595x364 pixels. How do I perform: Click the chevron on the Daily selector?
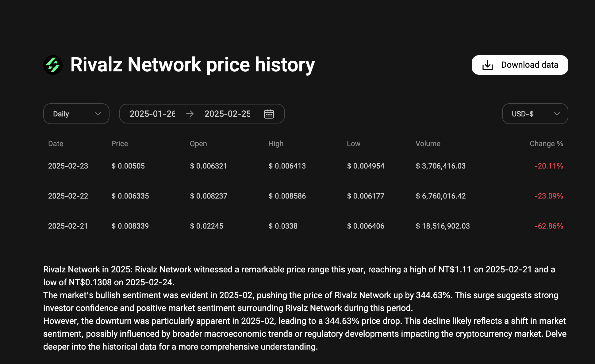98,114
